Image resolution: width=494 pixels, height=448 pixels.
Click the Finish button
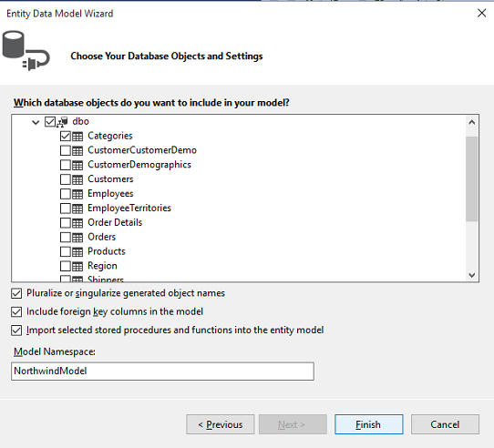coord(368,424)
